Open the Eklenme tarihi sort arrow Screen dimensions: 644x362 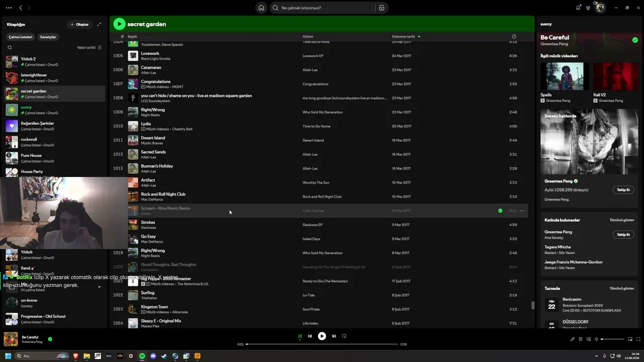[419, 37]
